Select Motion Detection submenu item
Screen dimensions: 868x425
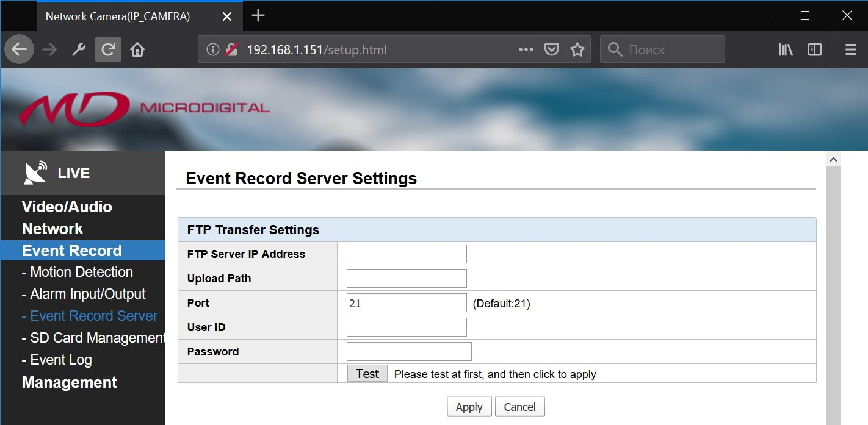click(x=77, y=272)
